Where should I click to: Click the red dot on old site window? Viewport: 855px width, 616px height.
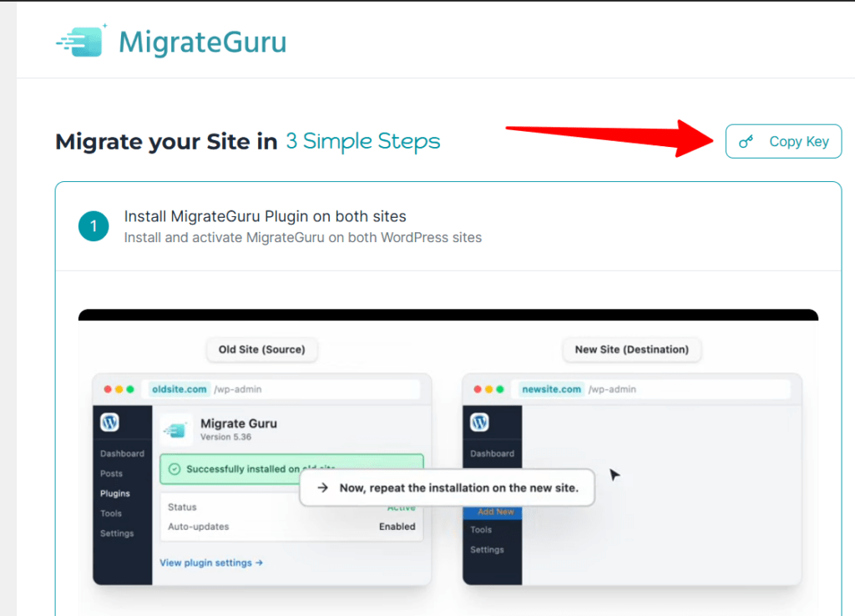click(108, 389)
